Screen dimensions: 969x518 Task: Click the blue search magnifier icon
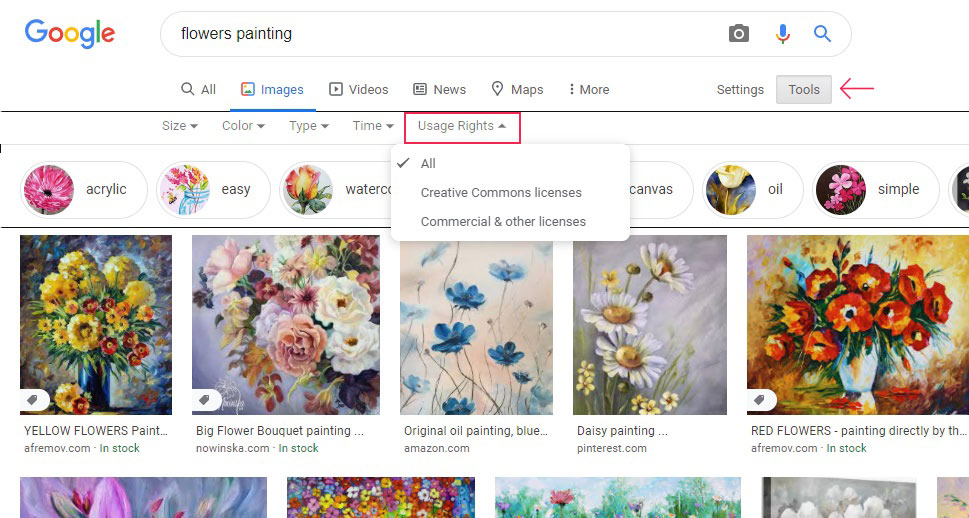point(822,34)
